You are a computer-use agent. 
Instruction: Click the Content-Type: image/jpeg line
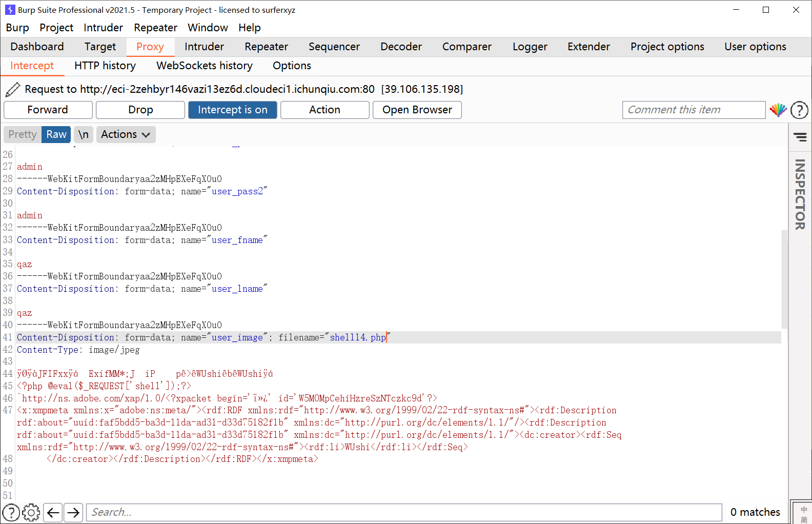pos(78,350)
